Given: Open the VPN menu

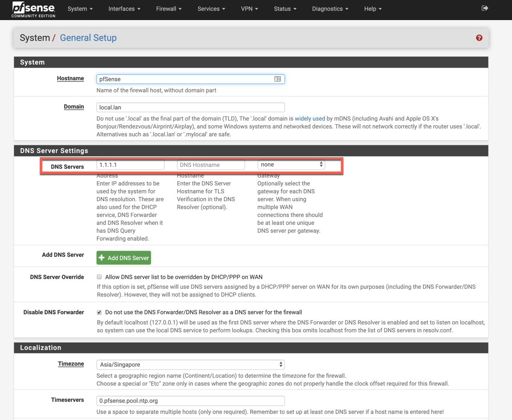Looking at the screenshot, I should click(x=249, y=9).
